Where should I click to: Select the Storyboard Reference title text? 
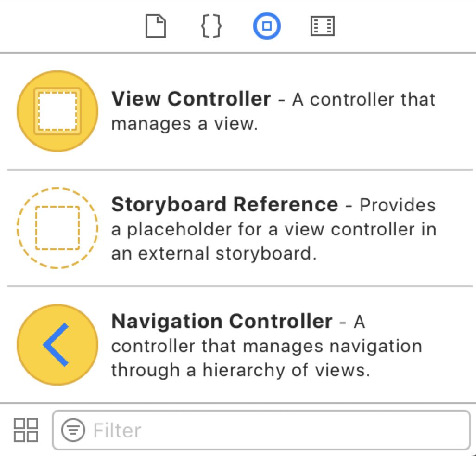point(224,204)
